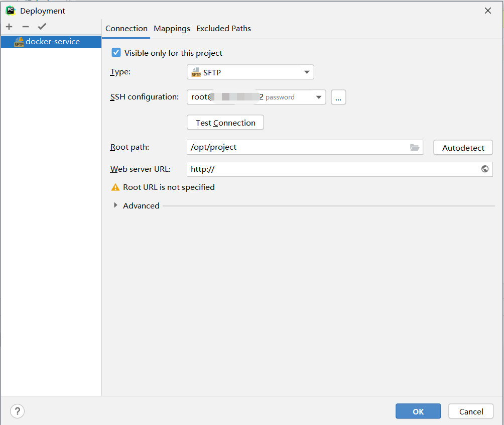This screenshot has width=504, height=425.
Task: Click the ellipsis button beside SSH configuration
Action: (x=338, y=97)
